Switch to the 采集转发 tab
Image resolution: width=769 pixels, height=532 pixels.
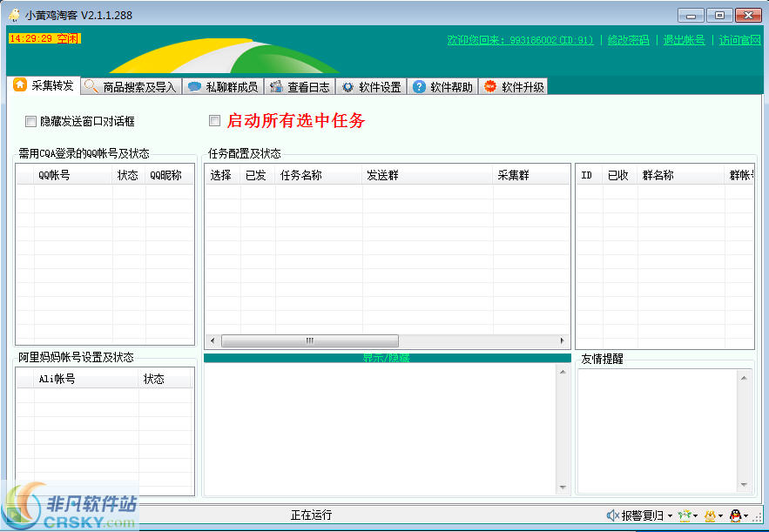pos(42,85)
